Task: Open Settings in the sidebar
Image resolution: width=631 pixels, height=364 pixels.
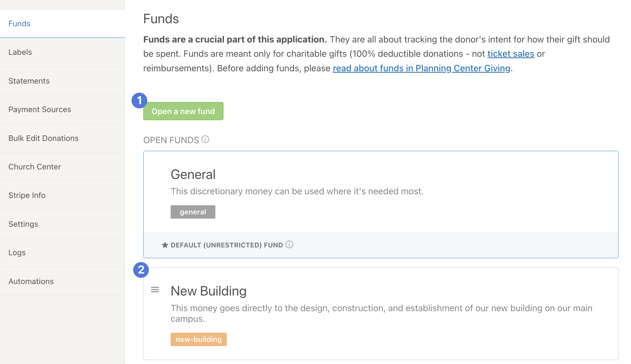Action: click(x=62, y=224)
